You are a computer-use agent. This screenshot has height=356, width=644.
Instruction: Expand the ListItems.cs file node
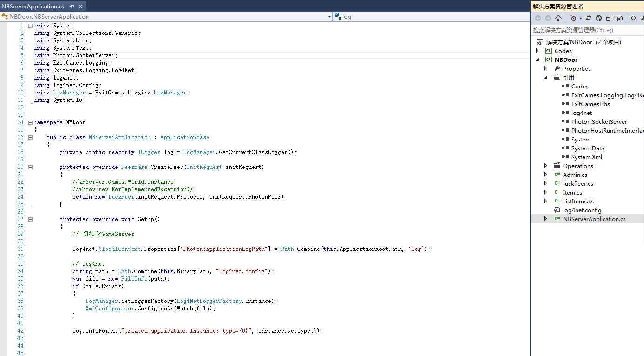click(546, 201)
